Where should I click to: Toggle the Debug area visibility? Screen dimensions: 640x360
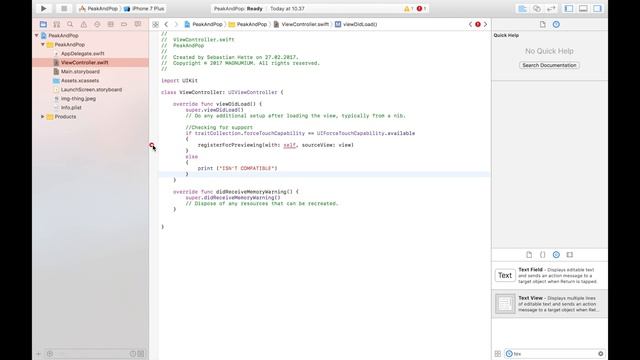coord(583,9)
